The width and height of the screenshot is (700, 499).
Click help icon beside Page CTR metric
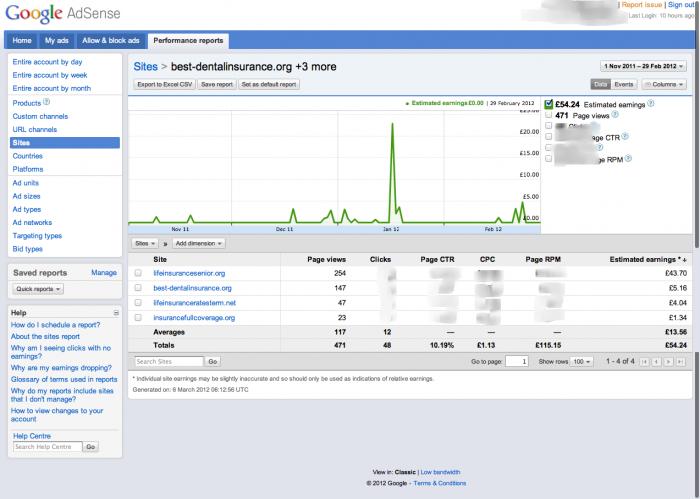625,137
